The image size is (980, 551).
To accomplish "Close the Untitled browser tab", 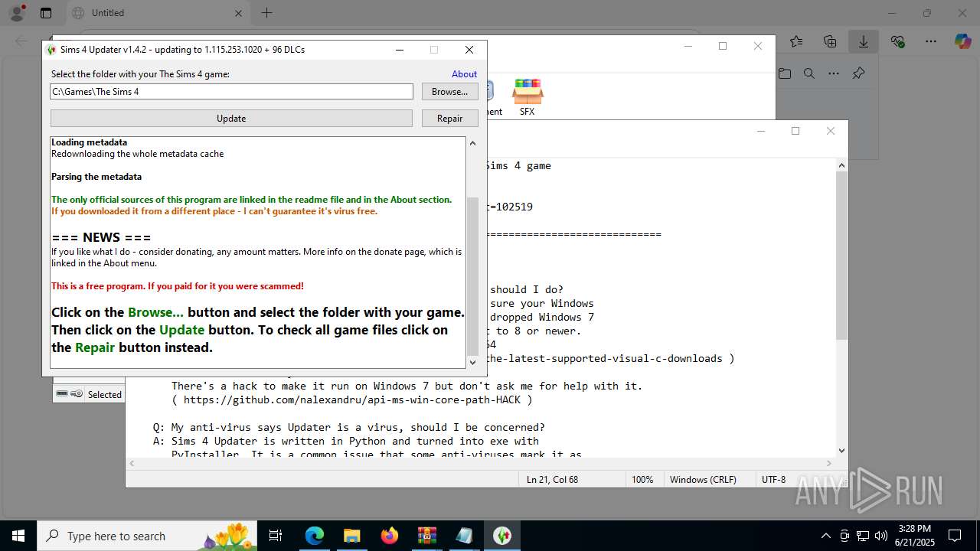I will click(x=238, y=13).
